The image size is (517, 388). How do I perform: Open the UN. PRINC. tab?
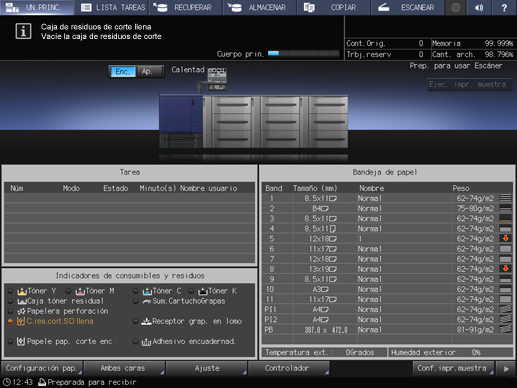click(x=37, y=7)
